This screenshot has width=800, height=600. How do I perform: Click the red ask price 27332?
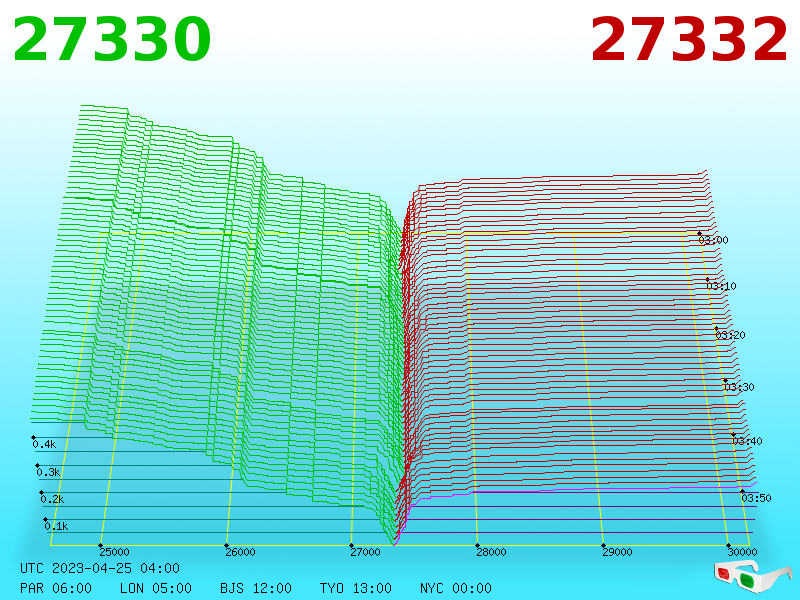(689, 39)
